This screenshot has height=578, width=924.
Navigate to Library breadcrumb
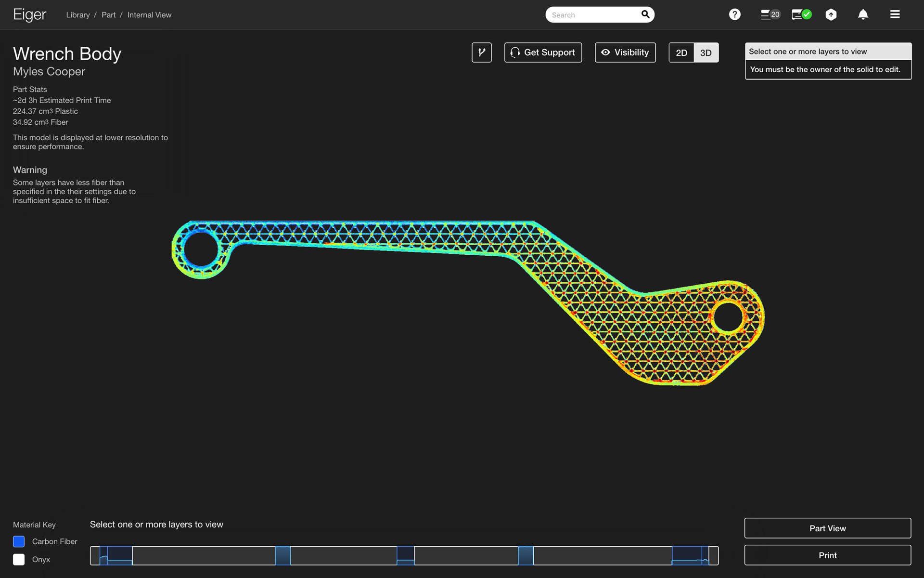pyautogui.click(x=77, y=15)
